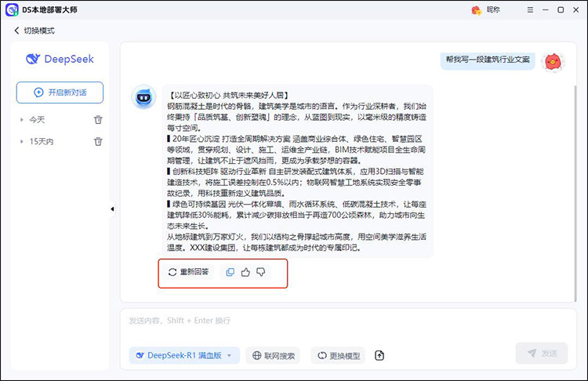Viewport: 588px width, 381px height.
Task: Open the hamburger menu in title bar
Action: (530, 9)
